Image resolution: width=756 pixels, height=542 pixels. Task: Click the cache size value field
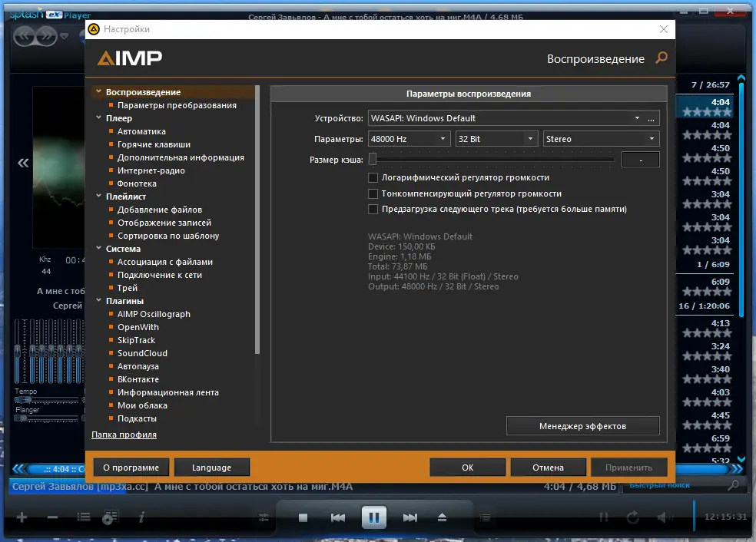point(640,160)
